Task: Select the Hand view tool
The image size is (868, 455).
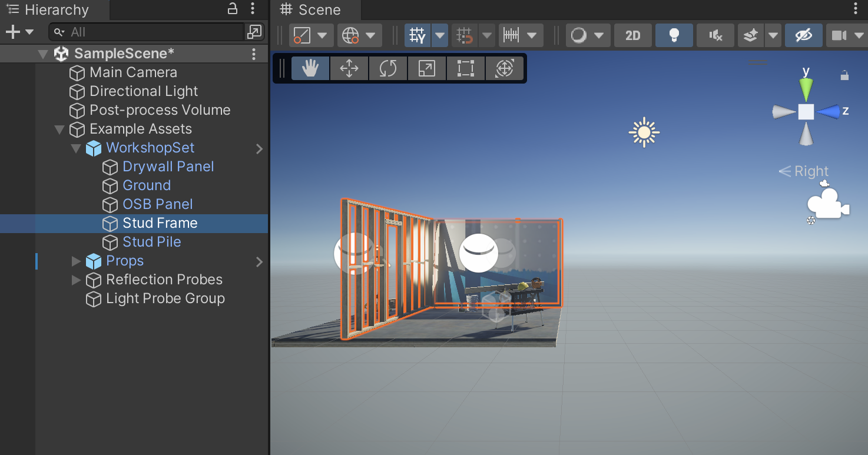Action: point(310,68)
